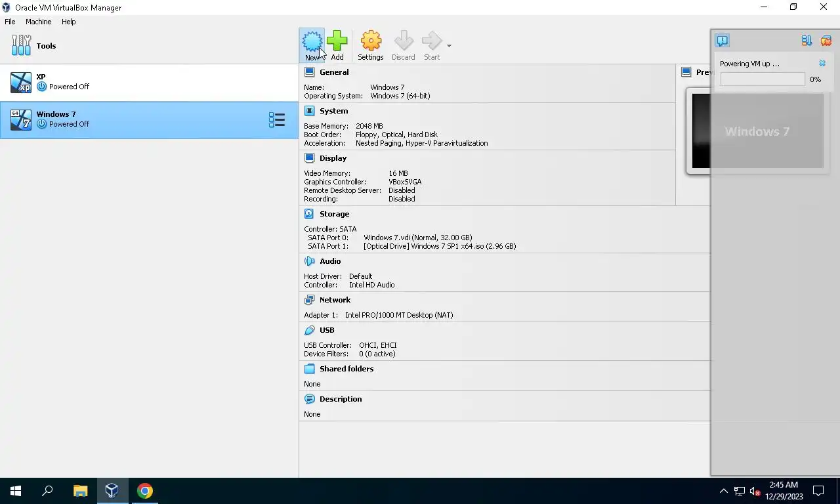Open the Windows notification center icon
This screenshot has height=504, width=840.
click(x=818, y=491)
